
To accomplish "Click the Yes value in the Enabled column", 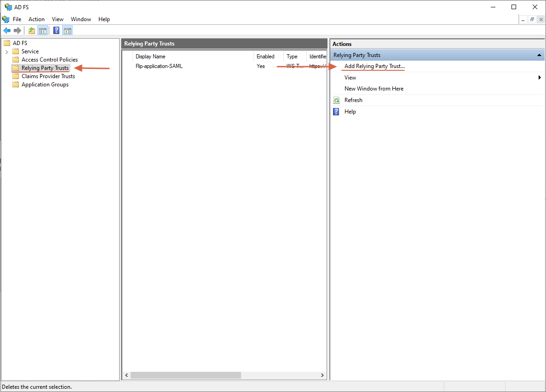I will (x=260, y=66).
